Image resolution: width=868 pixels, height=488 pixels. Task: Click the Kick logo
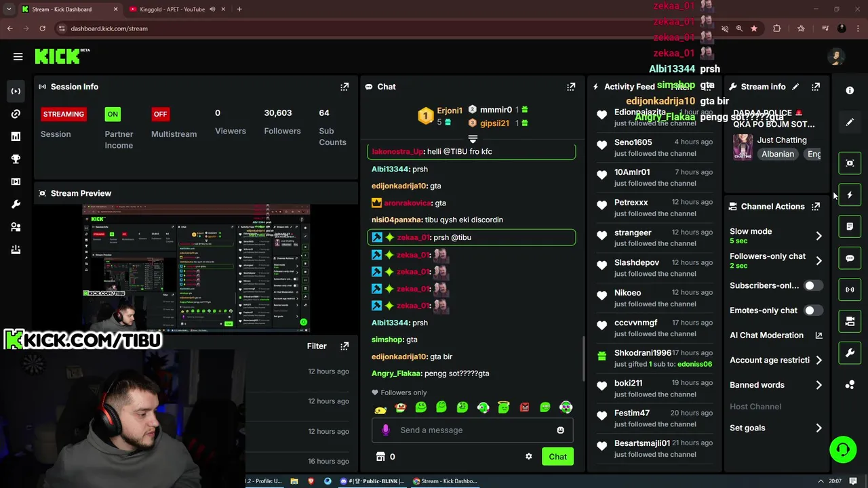click(x=62, y=56)
